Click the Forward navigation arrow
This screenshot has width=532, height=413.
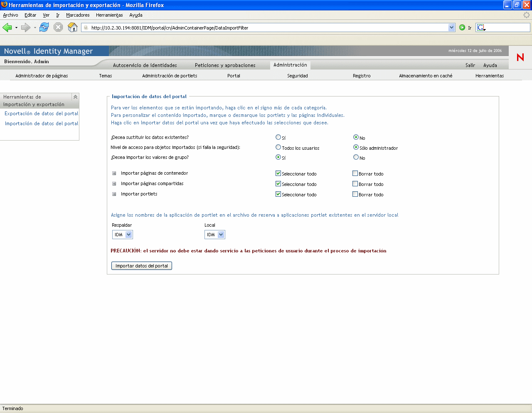(26, 27)
